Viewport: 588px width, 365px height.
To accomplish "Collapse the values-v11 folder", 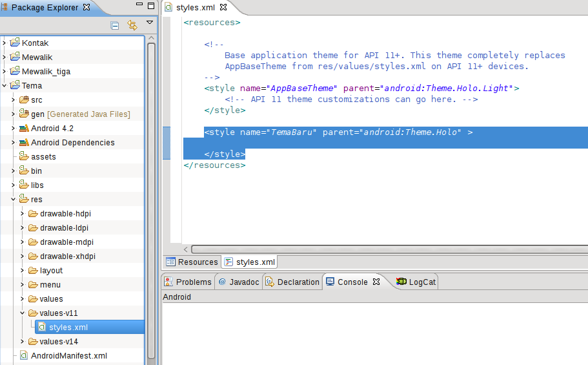I will pos(22,313).
